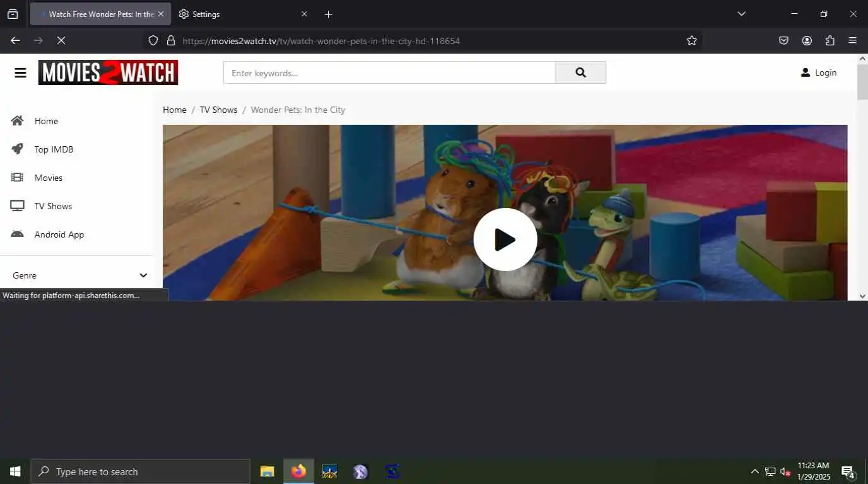The image size is (868, 484).
Task: Click the page vertical scrollbar thumb
Action: point(862,82)
